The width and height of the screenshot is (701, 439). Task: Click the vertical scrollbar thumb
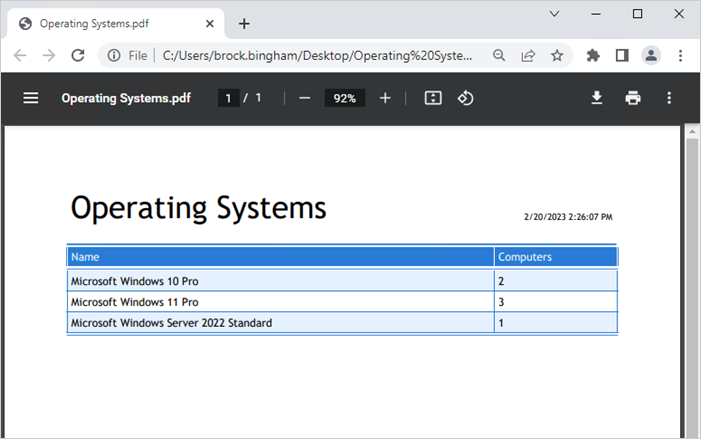692,288
